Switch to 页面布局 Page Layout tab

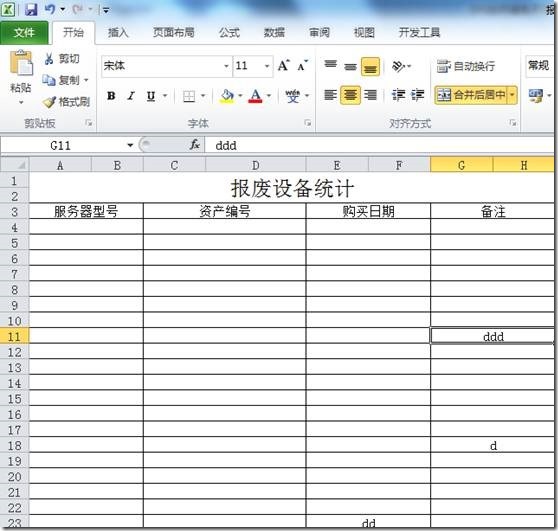pyautogui.click(x=174, y=33)
